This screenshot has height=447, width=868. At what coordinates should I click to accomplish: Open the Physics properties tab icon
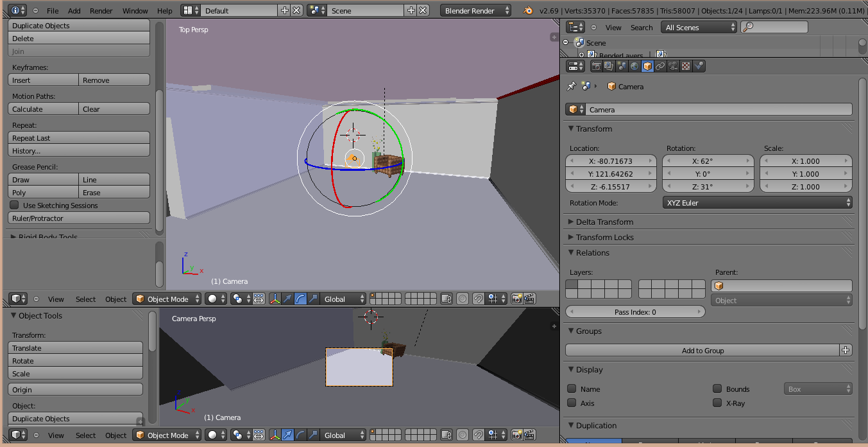pos(699,66)
